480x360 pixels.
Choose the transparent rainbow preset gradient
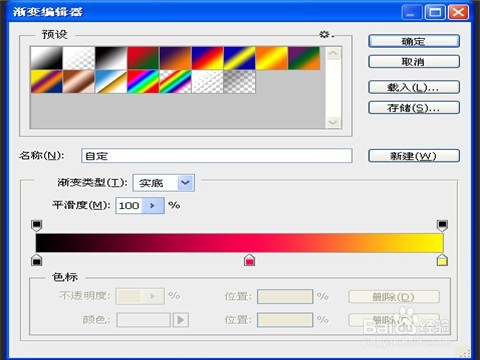[175, 81]
